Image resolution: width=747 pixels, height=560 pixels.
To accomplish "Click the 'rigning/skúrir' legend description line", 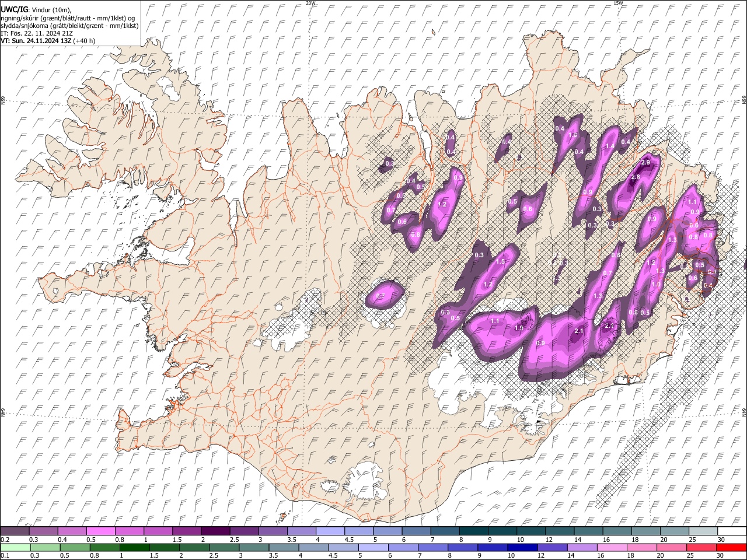I will coord(68,18).
